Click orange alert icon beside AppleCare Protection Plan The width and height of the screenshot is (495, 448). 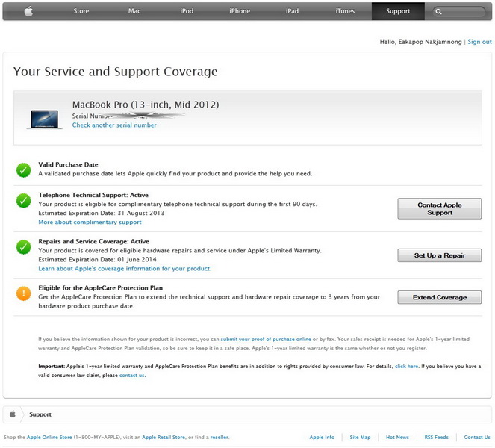pyautogui.click(x=24, y=293)
